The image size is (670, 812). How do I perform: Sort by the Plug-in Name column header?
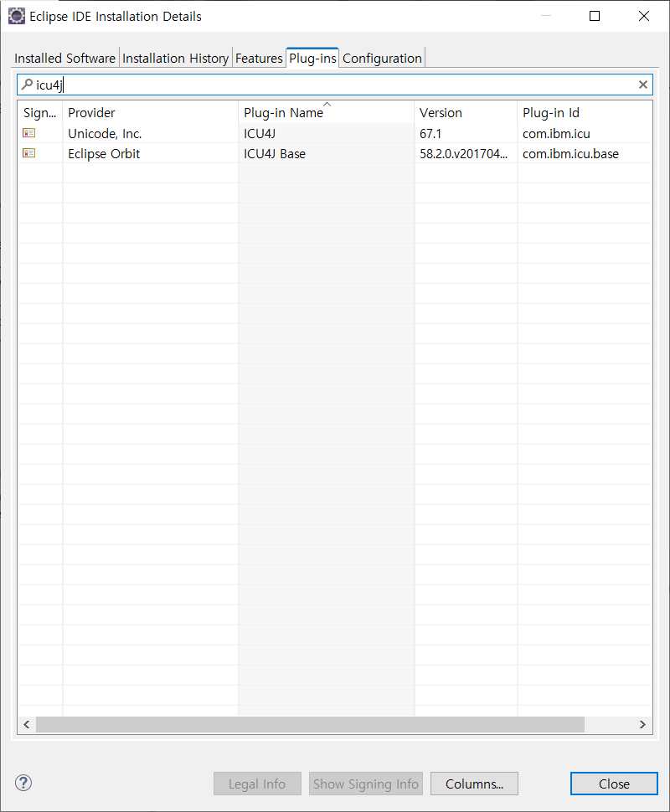(327, 112)
